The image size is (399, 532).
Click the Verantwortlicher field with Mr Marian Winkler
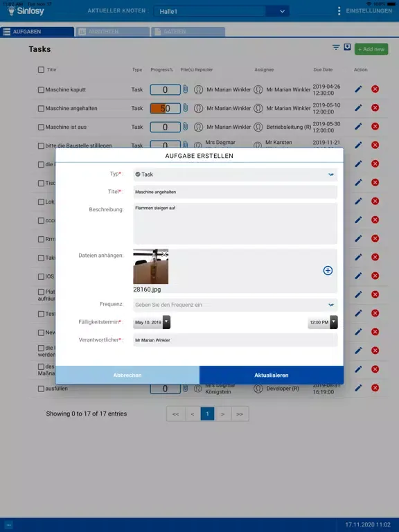tap(235, 340)
